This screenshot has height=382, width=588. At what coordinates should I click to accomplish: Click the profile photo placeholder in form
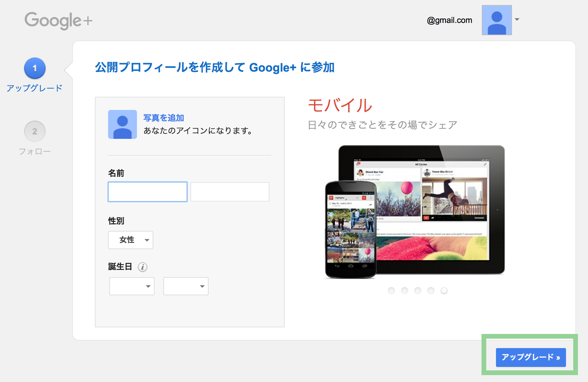tap(122, 124)
